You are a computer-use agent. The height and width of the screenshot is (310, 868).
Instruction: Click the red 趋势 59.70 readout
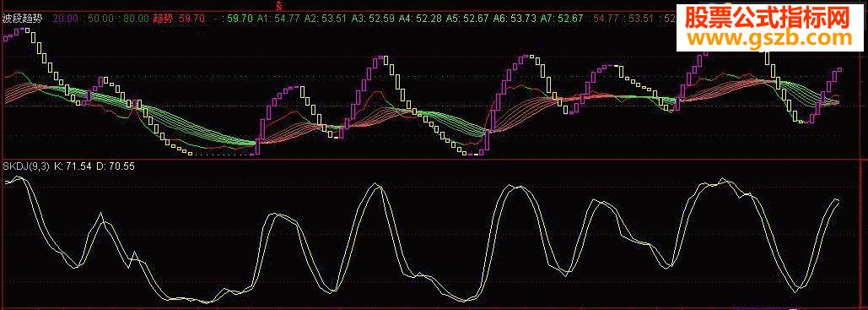[179, 19]
